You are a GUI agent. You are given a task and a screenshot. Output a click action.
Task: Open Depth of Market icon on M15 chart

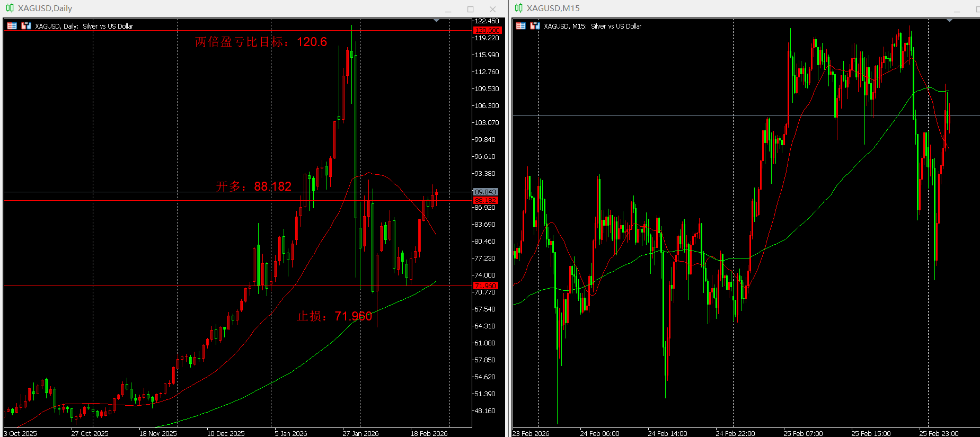(535, 26)
